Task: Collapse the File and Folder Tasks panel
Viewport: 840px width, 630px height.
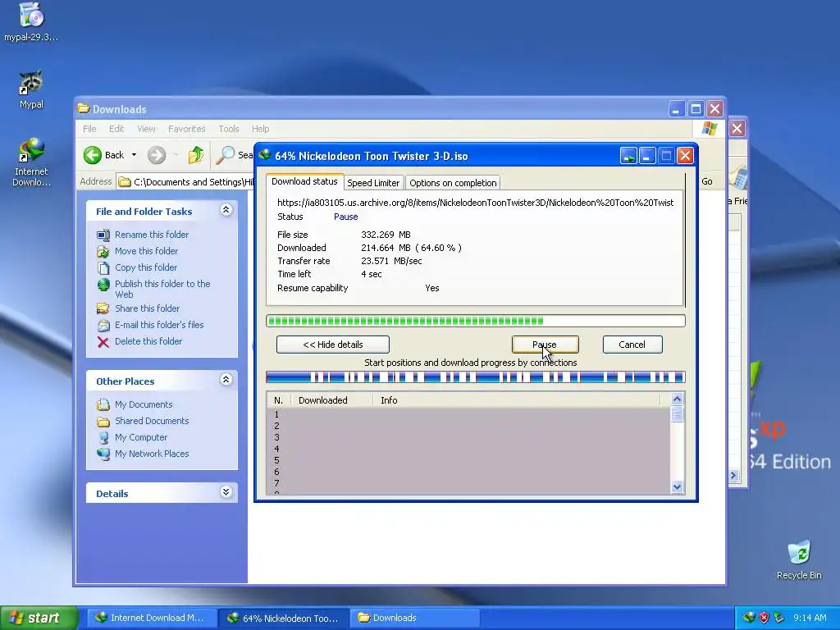Action: 226,210
